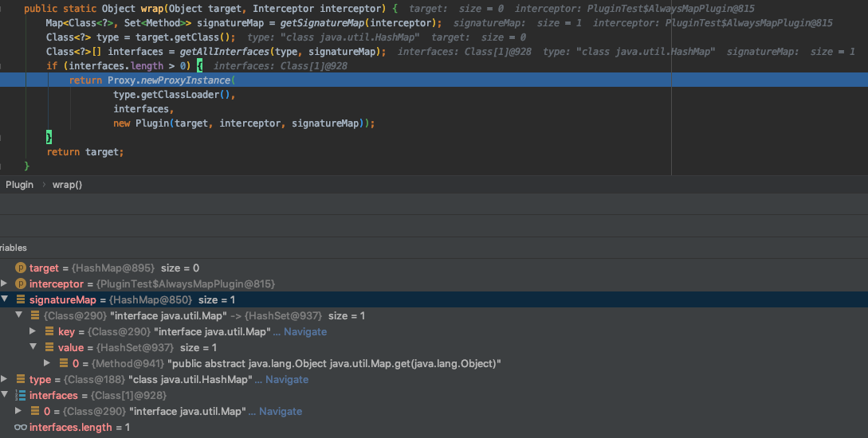Collapse the interfaces array node
Image resolution: width=868 pixels, height=438 pixels.
click(5, 395)
